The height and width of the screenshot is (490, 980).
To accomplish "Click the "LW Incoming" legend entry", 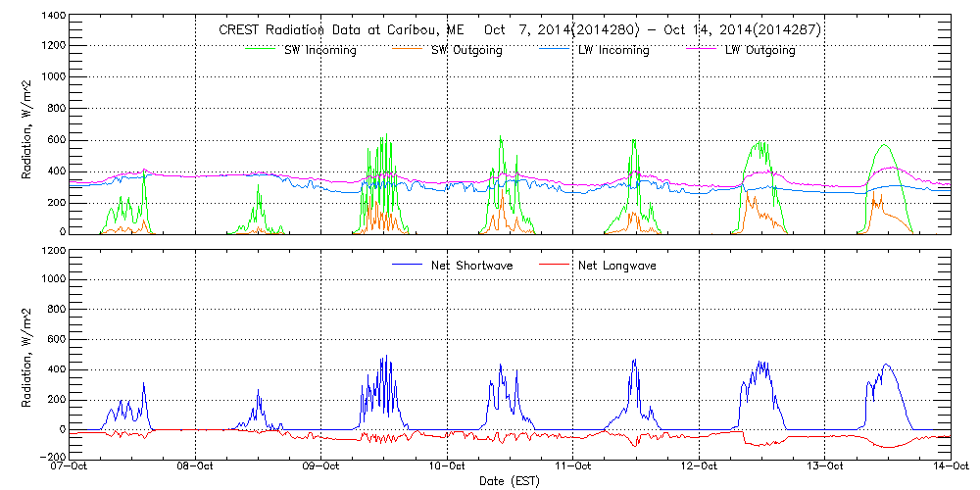I will click(614, 50).
